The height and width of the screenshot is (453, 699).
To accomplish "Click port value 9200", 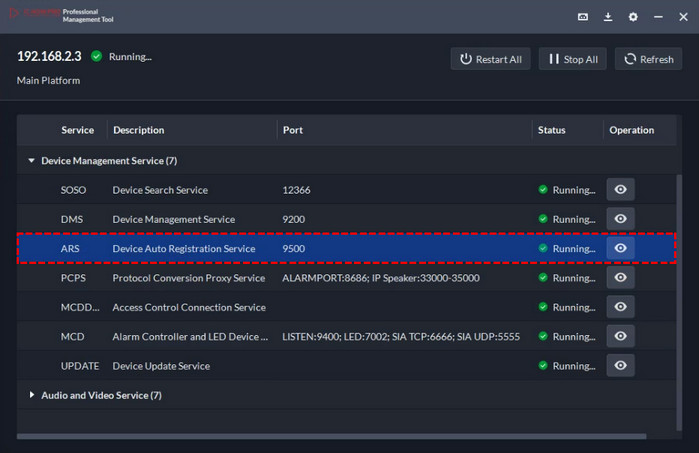I will (293, 219).
